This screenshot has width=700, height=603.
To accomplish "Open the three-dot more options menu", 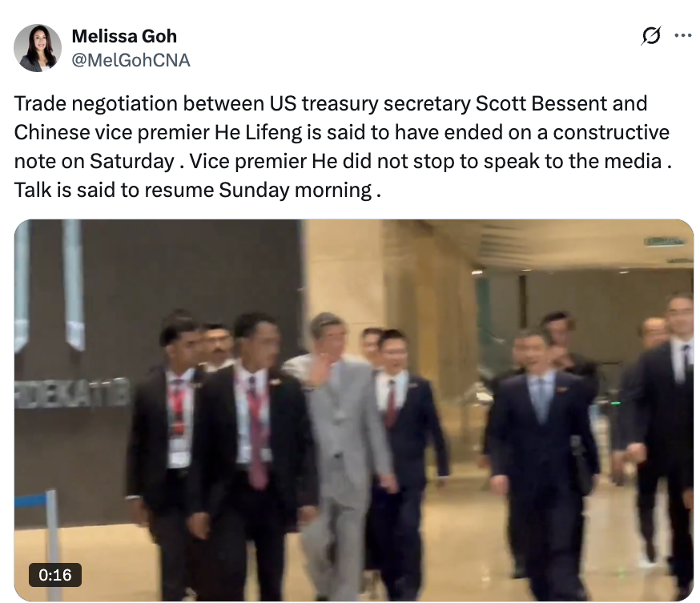I will pos(683,36).
